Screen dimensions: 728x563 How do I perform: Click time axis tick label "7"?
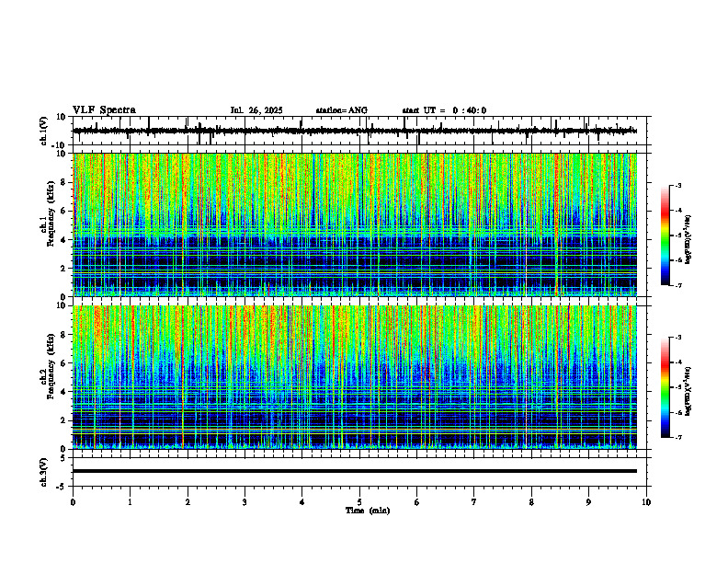[x=474, y=502]
